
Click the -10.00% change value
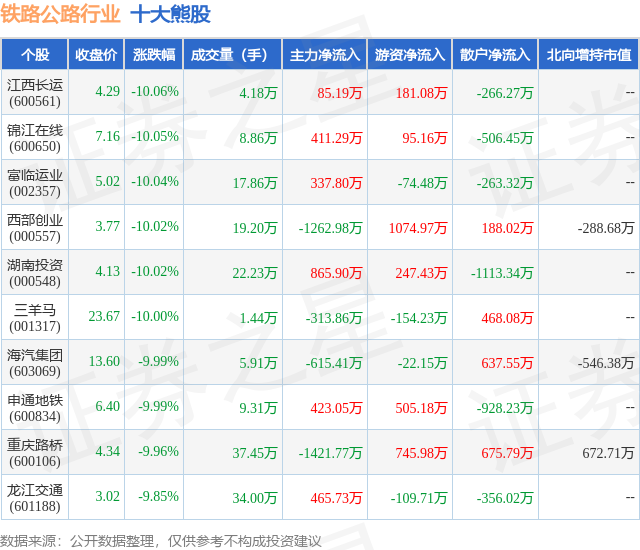pos(155,316)
